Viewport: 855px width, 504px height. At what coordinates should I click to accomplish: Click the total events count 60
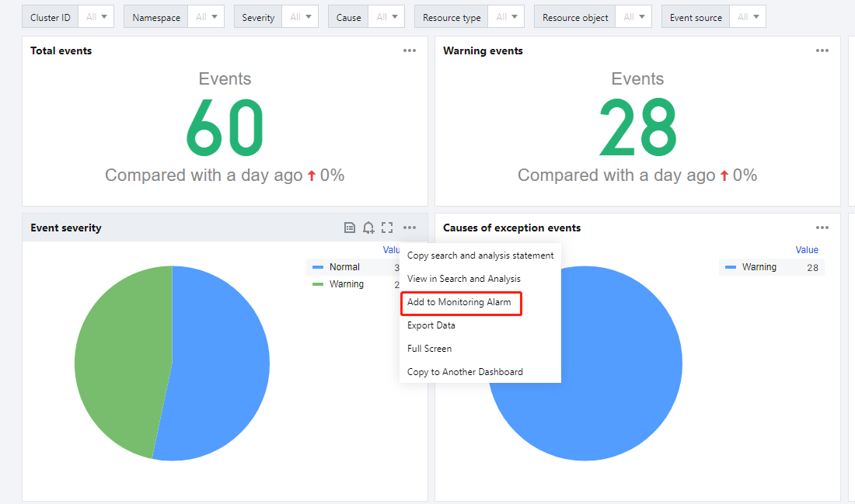[225, 128]
